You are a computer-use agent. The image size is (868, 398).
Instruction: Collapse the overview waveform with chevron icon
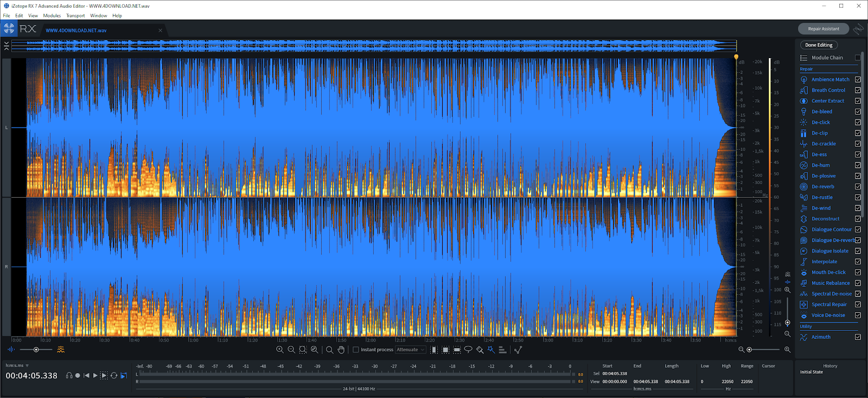tap(7, 46)
